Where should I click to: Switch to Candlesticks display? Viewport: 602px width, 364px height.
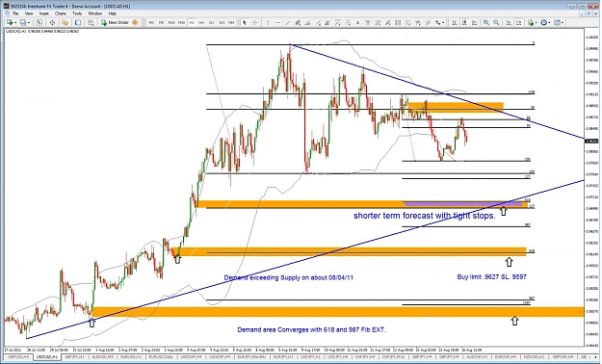point(464,23)
